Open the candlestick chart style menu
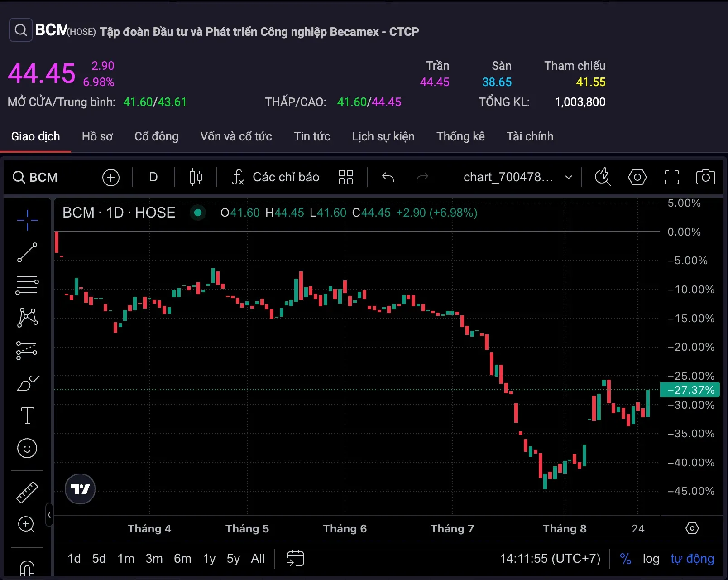This screenshot has height=580, width=728. click(x=196, y=177)
